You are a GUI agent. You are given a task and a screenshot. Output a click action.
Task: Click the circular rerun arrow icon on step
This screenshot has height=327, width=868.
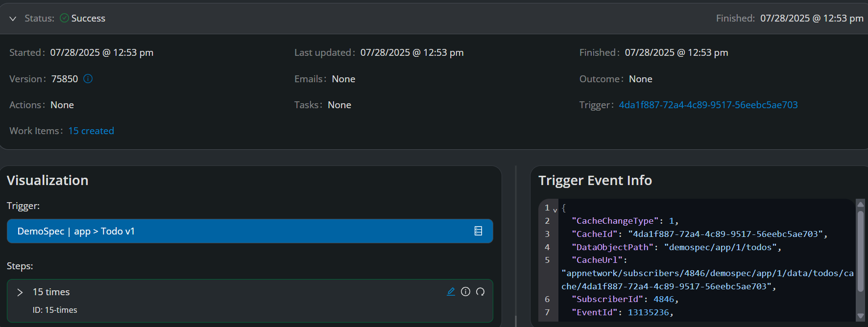(x=481, y=292)
